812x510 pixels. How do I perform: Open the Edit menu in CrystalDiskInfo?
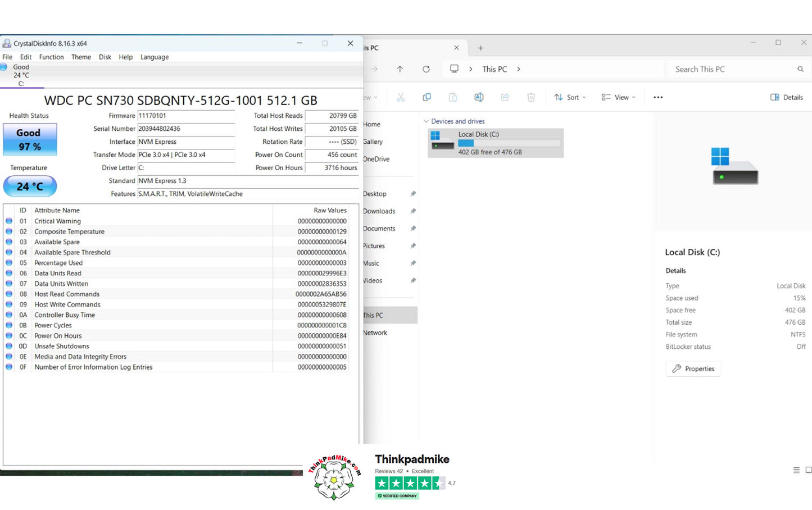(x=26, y=57)
